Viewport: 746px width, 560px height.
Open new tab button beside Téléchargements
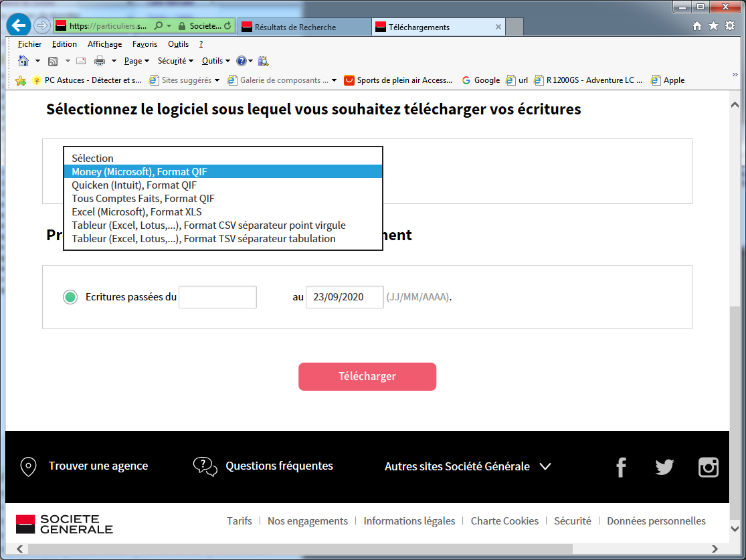[x=515, y=27]
